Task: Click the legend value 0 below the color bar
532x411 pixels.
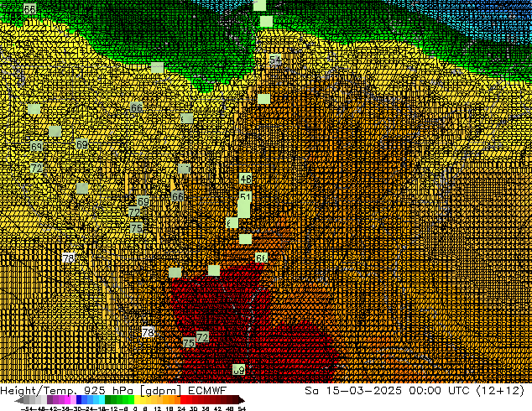Action: click(135, 408)
